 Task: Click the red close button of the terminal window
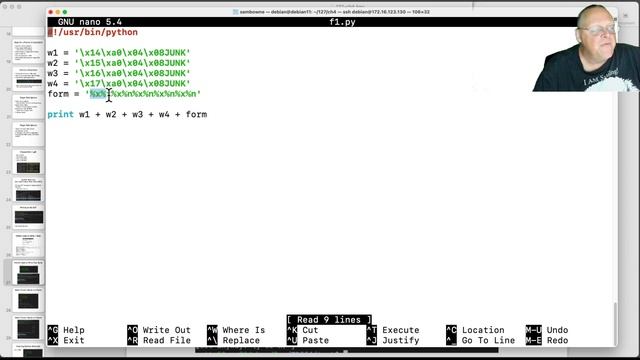click(x=51, y=12)
